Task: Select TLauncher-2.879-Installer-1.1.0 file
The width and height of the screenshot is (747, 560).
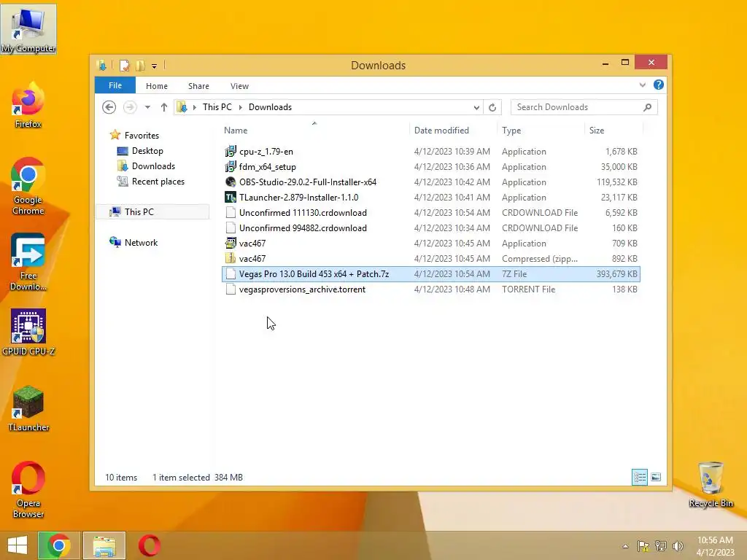Action: pyautogui.click(x=430, y=197)
